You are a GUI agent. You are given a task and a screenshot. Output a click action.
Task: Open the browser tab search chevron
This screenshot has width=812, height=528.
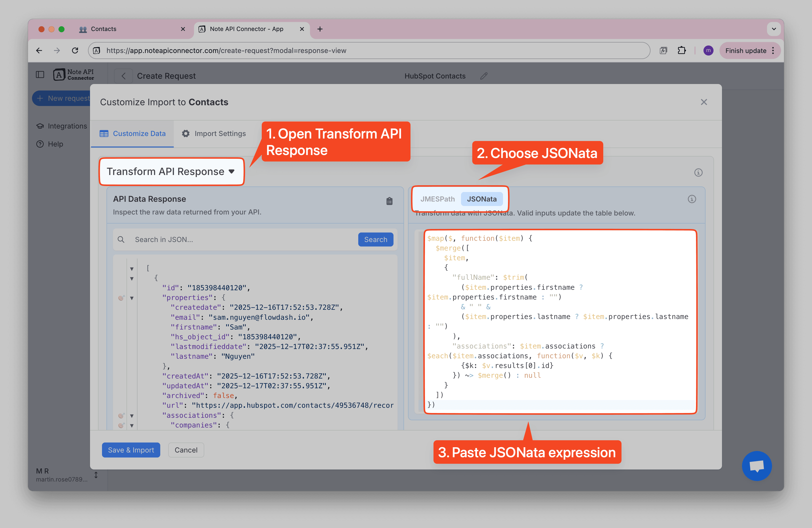[773, 29]
